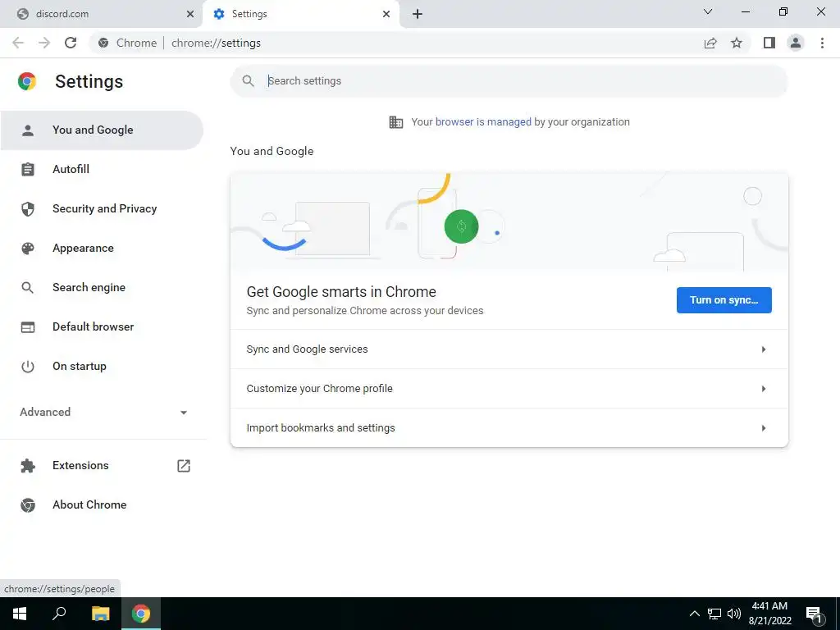840x630 pixels.
Task: Open network status in system tray
Action: [714, 614]
